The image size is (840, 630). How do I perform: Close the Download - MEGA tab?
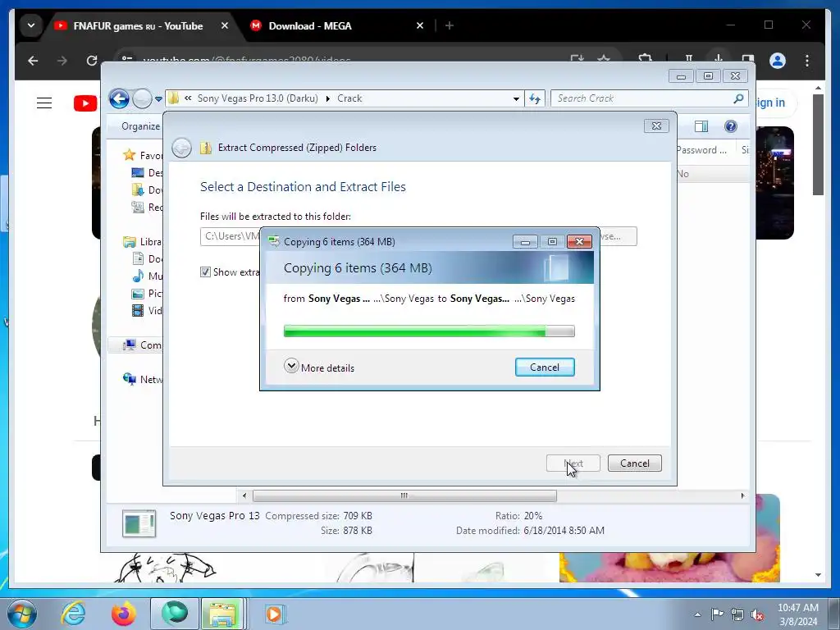pos(420,25)
